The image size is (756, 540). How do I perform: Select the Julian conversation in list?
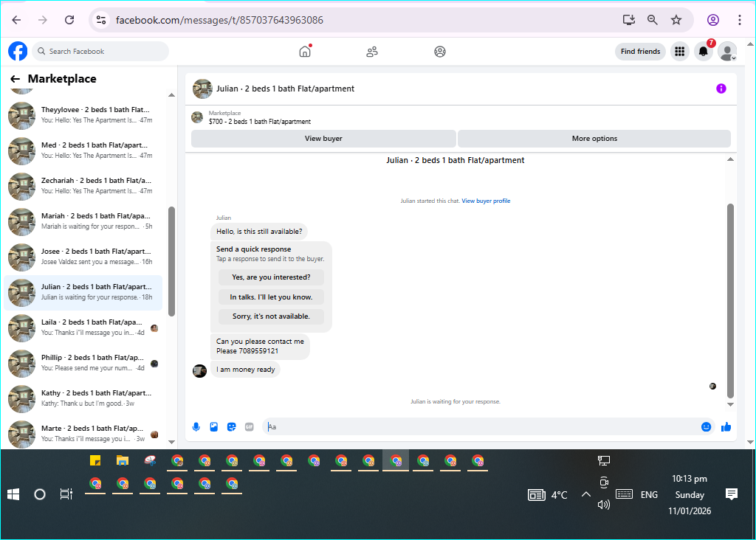click(83, 292)
